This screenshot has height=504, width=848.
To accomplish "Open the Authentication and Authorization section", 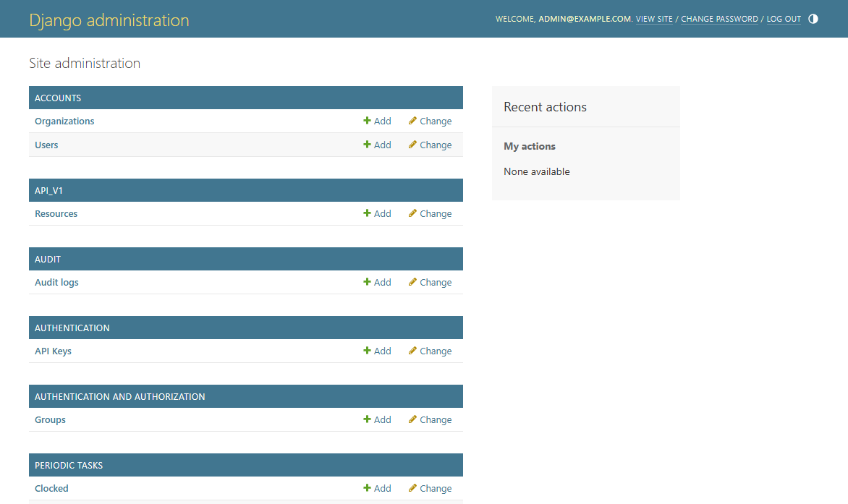I will (x=119, y=397).
